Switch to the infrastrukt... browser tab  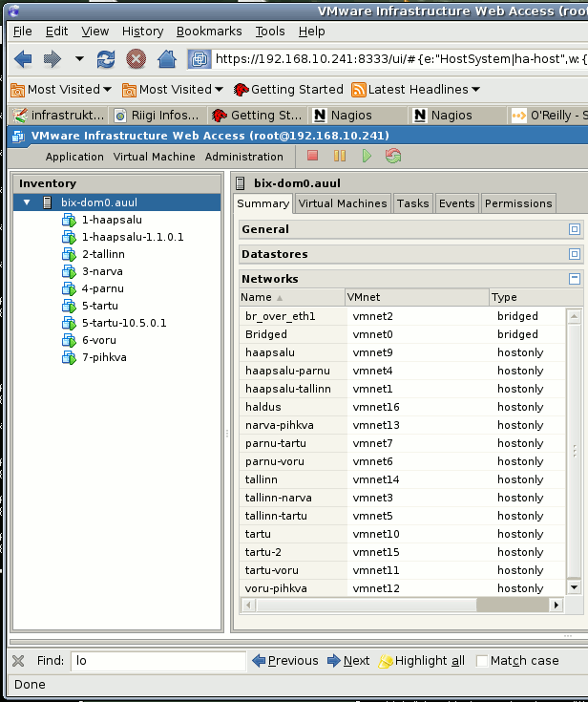point(58,116)
